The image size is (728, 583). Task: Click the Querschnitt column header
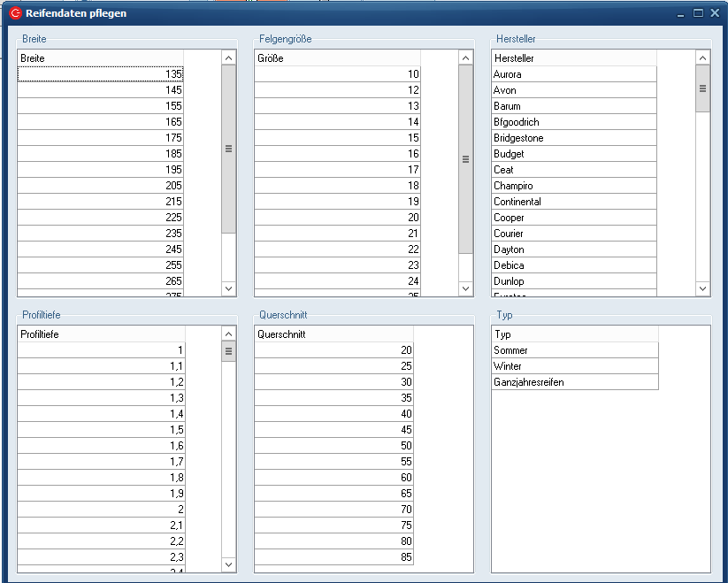[x=333, y=334]
